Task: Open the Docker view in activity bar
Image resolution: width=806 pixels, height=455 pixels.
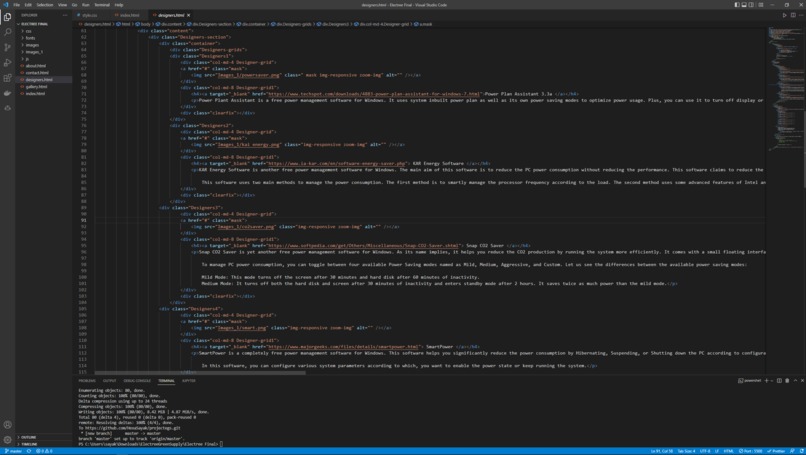Action: pyautogui.click(x=7, y=93)
